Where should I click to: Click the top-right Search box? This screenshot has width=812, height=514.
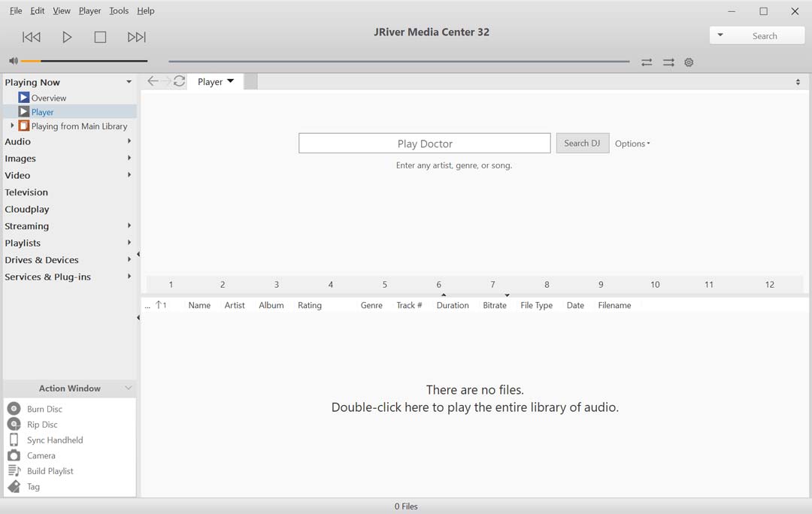(x=765, y=36)
